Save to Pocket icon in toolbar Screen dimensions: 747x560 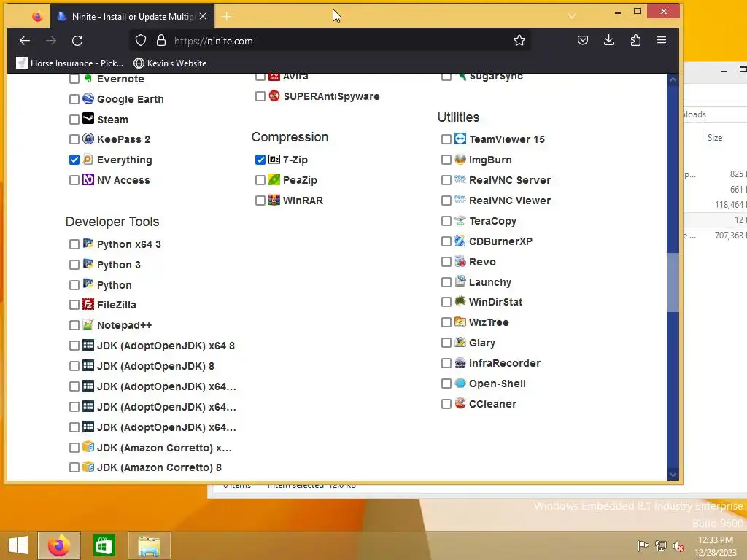pos(583,41)
